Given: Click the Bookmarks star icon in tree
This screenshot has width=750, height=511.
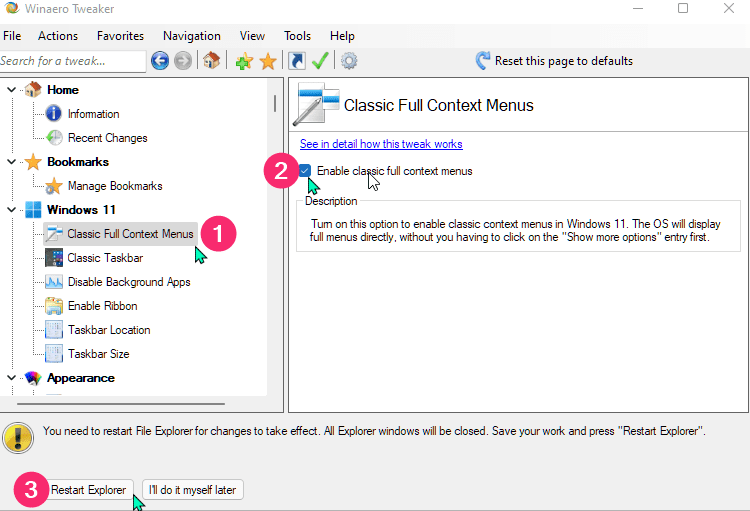Looking at the screenshot, I should pyautogui.click(x=33, y=162).
